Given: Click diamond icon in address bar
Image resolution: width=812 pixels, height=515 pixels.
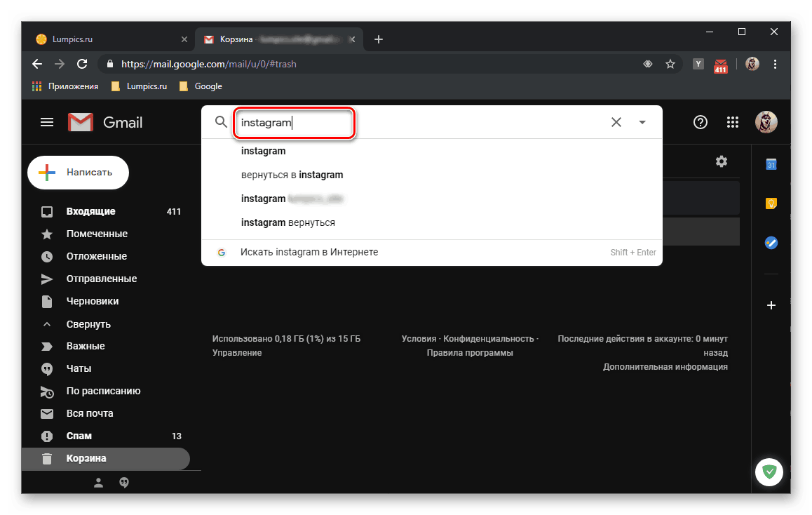Looking at the screenshot, I should coord(647,64).
